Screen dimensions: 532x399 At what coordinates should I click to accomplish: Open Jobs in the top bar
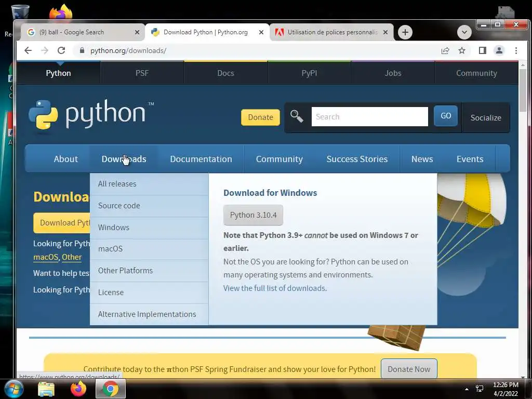coord(393,73)
